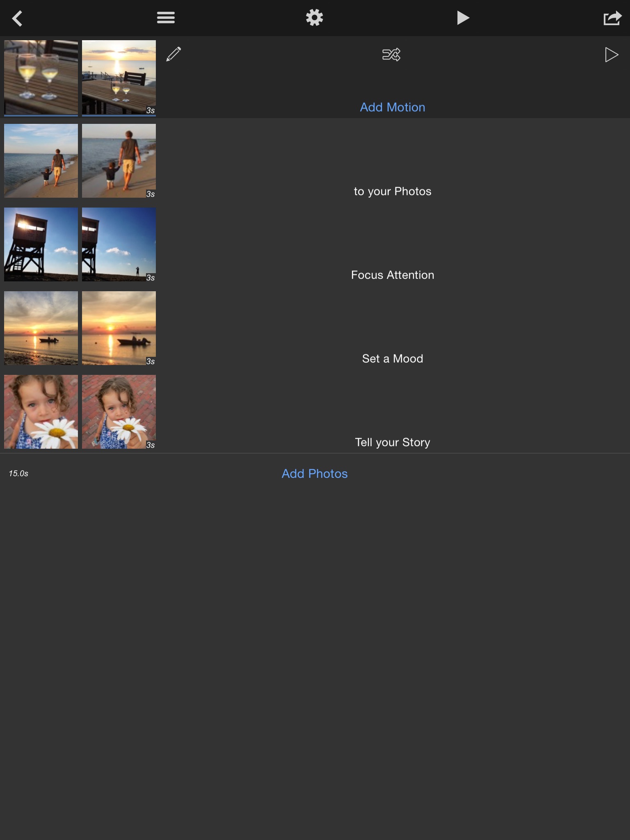Tap the Add Motion caption
The image size is (630, 840).
point(393,107)
